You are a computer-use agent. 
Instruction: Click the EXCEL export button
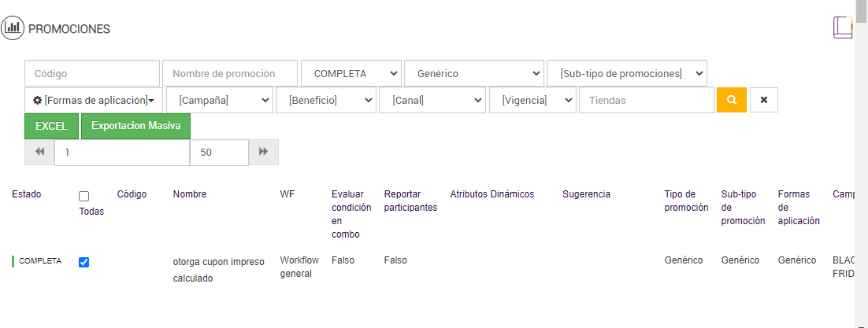(x=52, y=126)
